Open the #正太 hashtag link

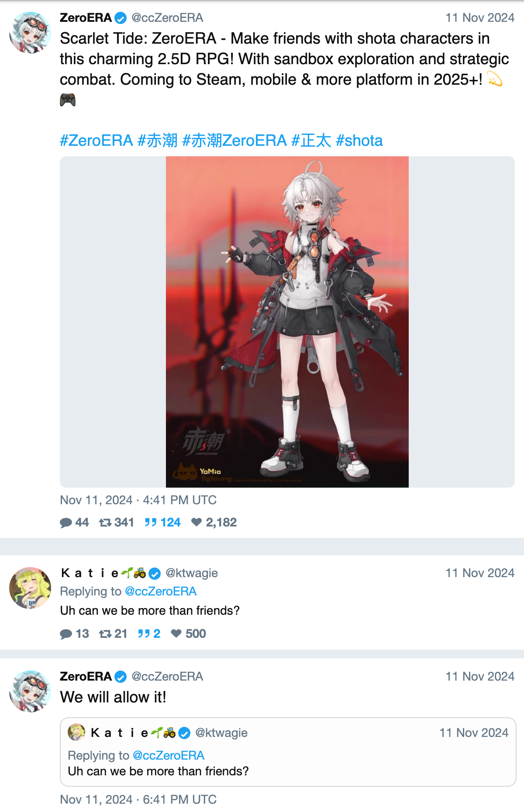(x=311, y=141)
